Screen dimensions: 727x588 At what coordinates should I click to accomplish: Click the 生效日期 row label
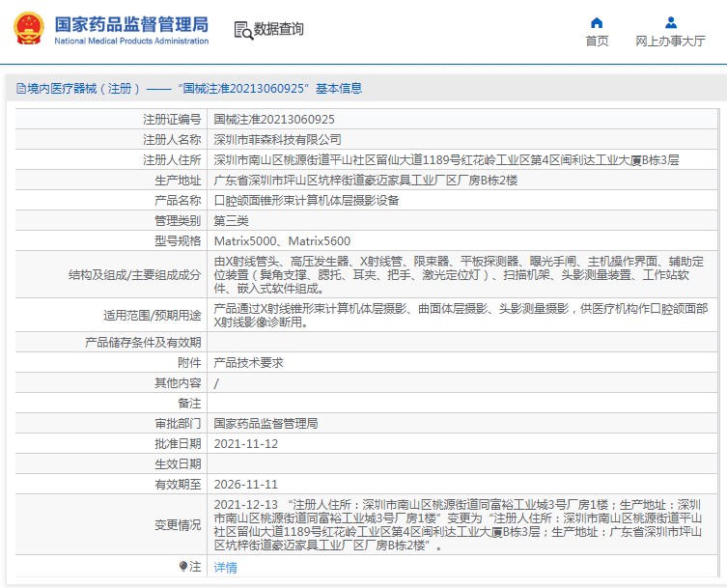[178, 464]
